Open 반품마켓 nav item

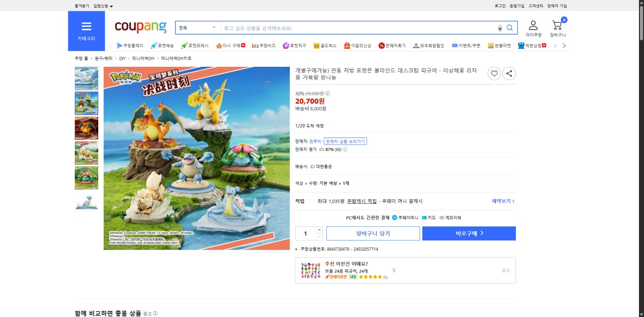499,45
